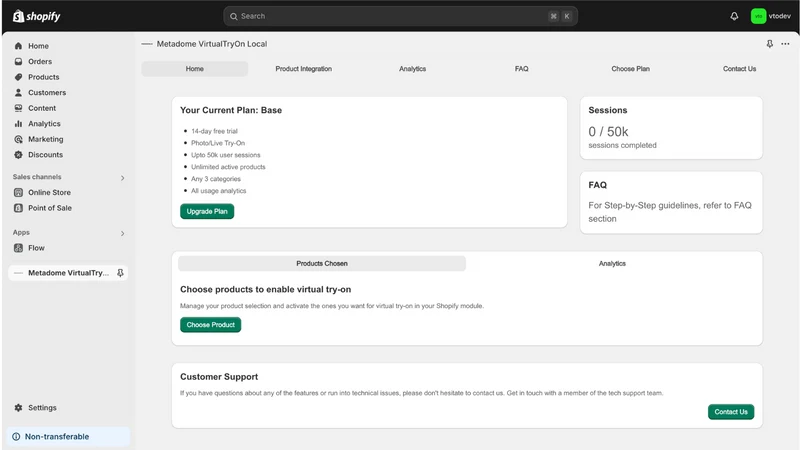Switch to the Home tab
This screenshot has width=800, height=450.
194,69
